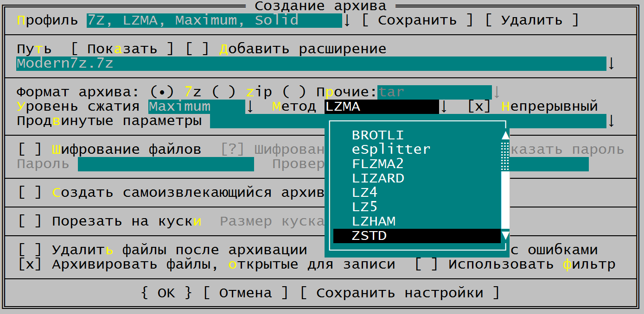Click the Modern7z.7z path input field
The width and height of the screenshot is (644, 314).
point(311,63)
